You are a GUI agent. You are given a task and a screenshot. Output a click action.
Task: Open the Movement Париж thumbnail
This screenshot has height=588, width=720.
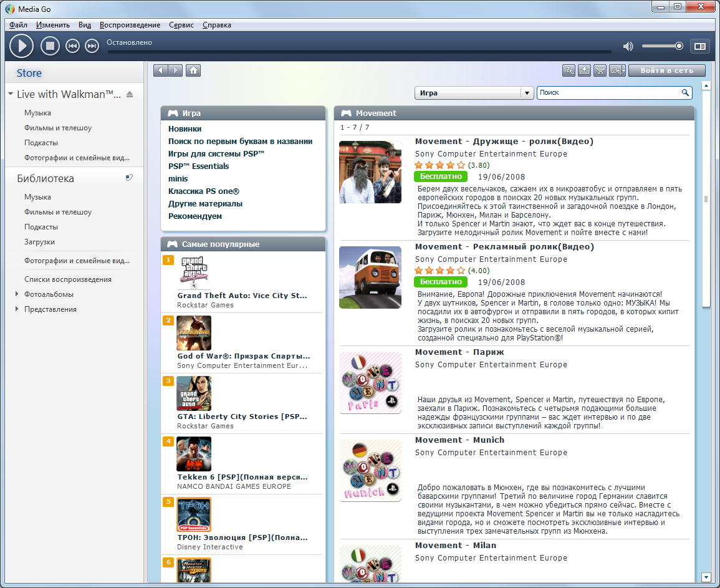click(x=370, y=383)
